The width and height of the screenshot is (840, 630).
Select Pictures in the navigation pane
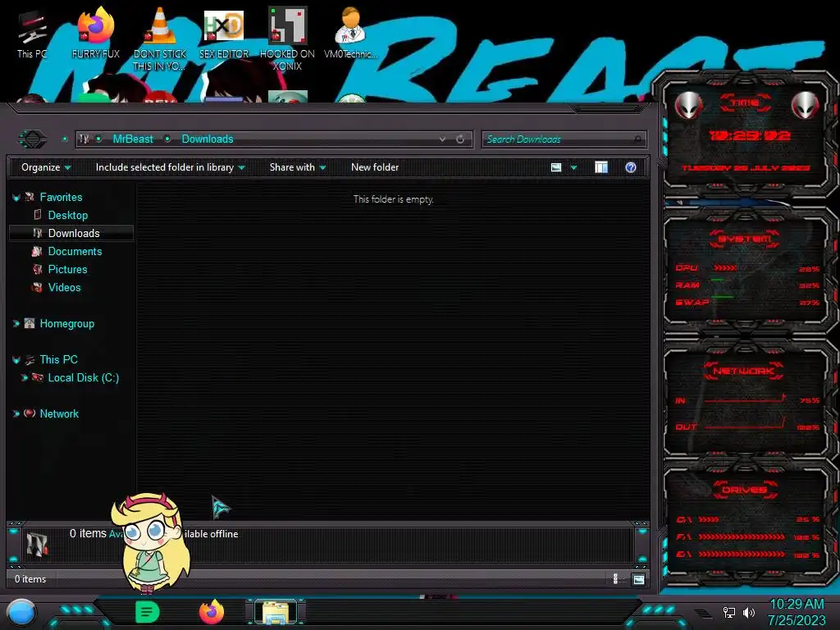click(x=67, y=269)
